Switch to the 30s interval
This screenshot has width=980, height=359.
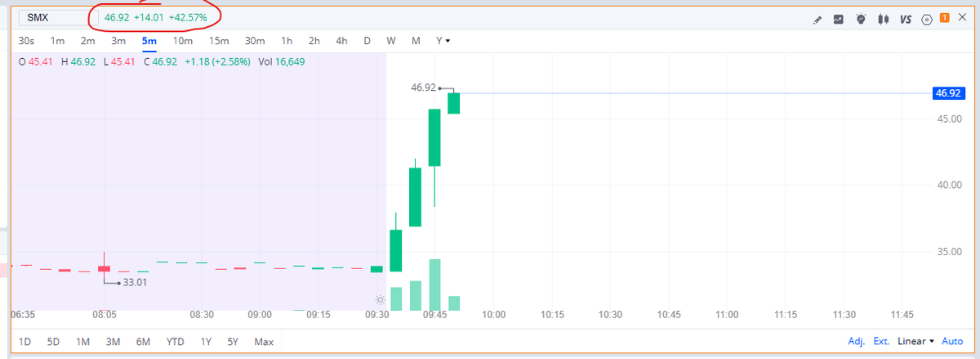point(26,40)
